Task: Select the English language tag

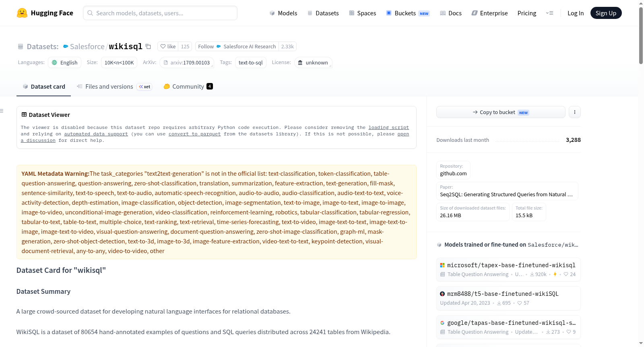Action: tap(64, 62)
